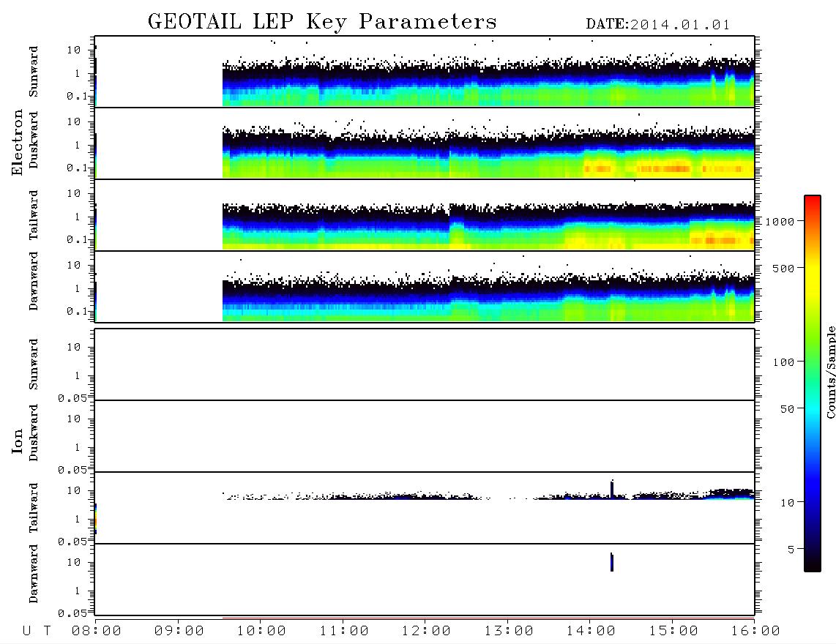Click the rainbow color scale bar
836x644 pixels.
[812, 383]
